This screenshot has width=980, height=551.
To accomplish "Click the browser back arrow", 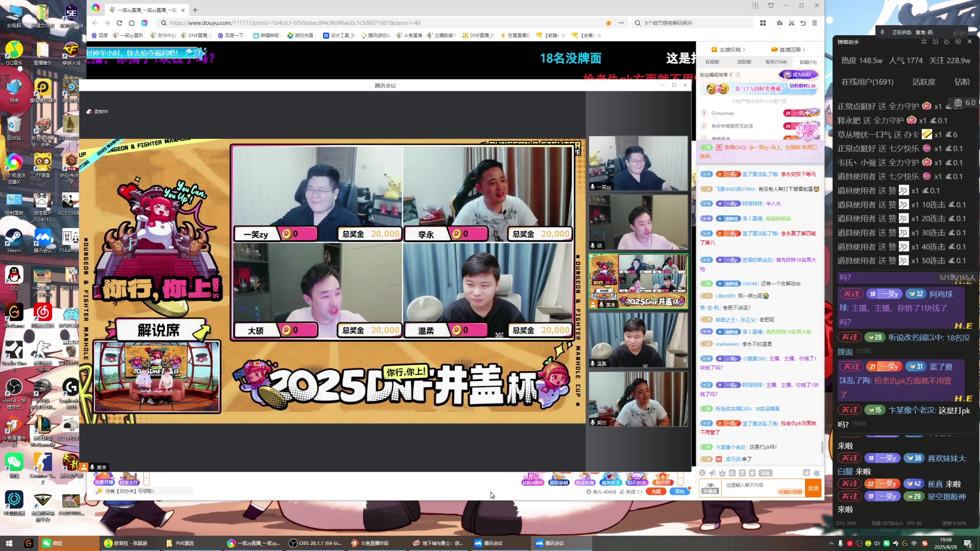I will tap(95, 23).
